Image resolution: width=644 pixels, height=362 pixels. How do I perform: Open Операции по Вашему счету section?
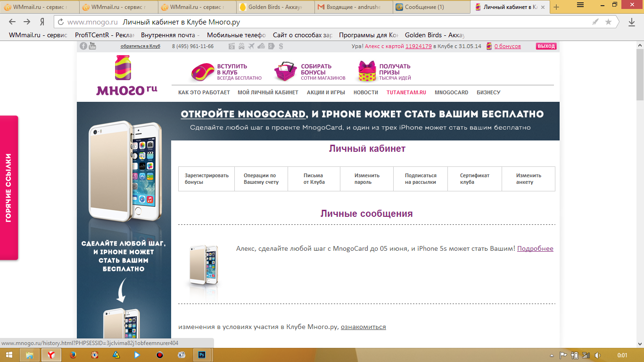click(261, 179)
